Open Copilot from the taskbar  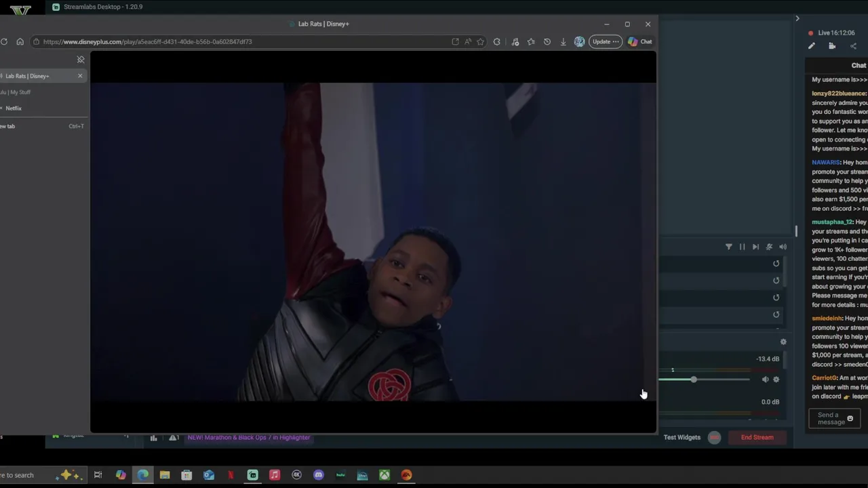pyautogui.click(x=121, y=475)
